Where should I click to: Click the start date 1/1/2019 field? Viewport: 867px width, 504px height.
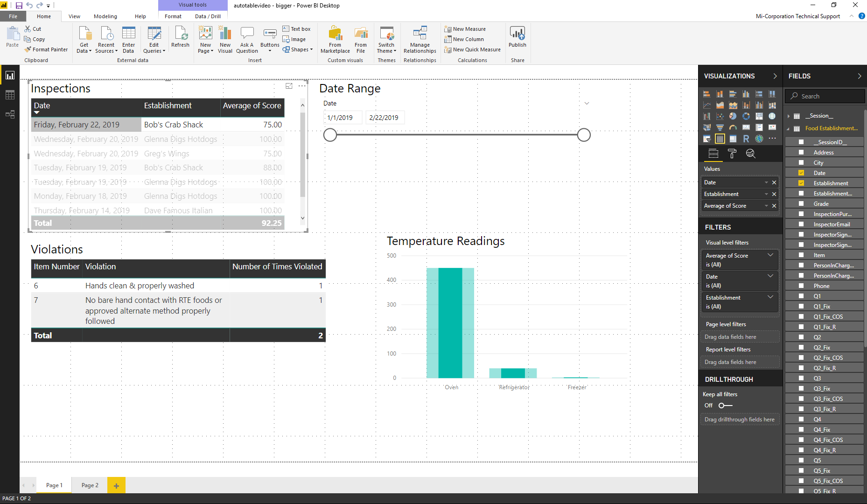click(343, 118)
